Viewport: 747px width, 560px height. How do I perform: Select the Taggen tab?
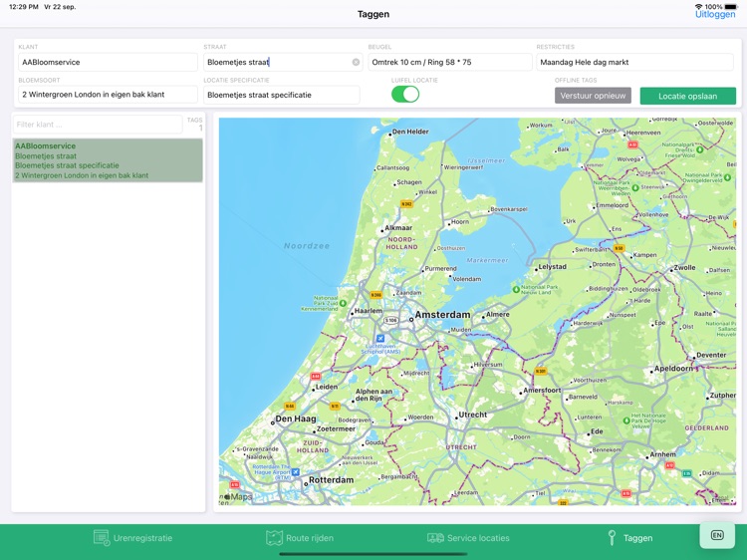pos(629,538)
